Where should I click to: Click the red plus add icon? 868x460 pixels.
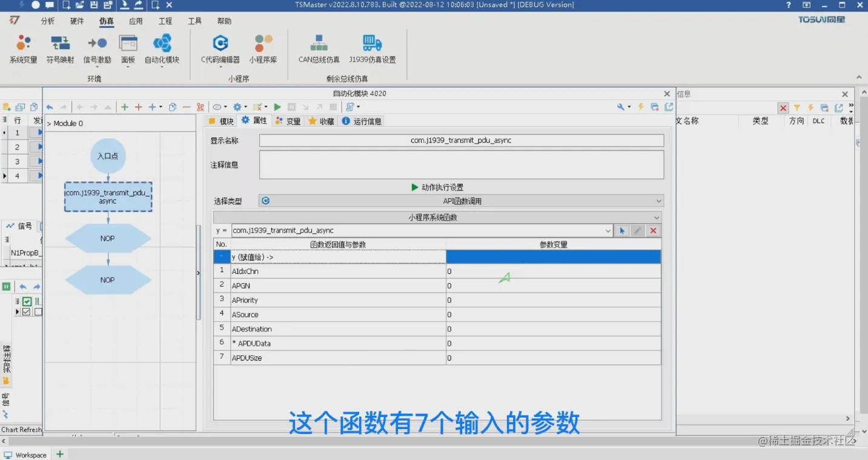tap(138, 107)
